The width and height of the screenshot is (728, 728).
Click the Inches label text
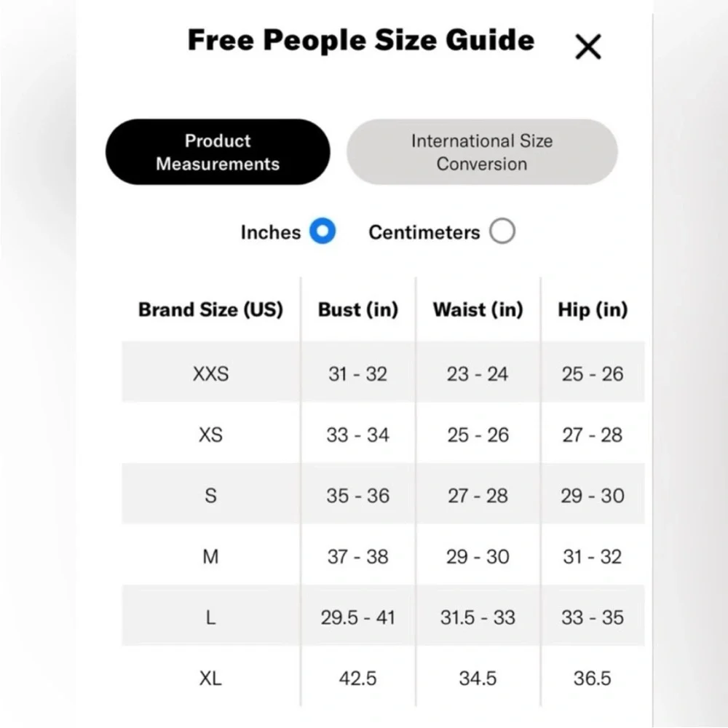[x=271, y=232]
